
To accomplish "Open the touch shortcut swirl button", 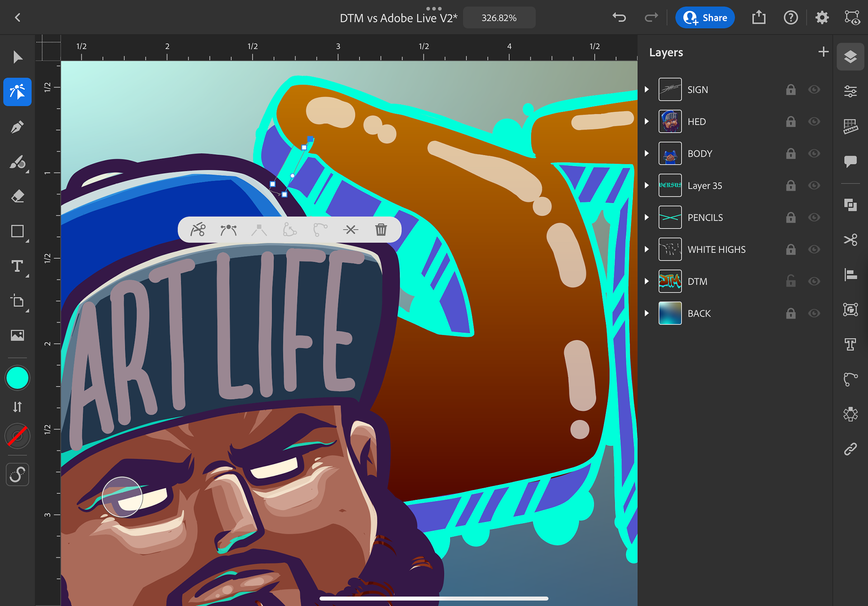I will coord(18,475).
